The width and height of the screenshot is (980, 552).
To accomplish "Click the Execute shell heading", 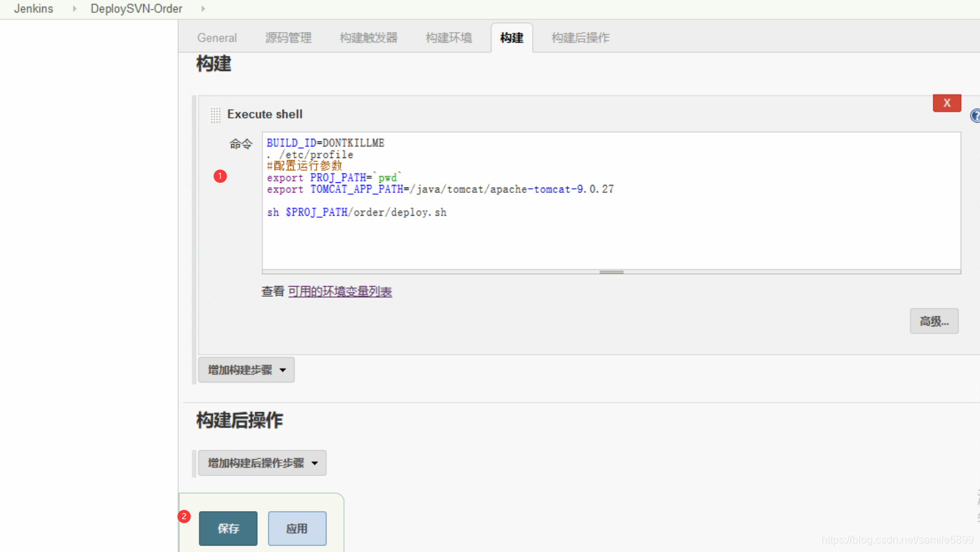I will [264, 115].
